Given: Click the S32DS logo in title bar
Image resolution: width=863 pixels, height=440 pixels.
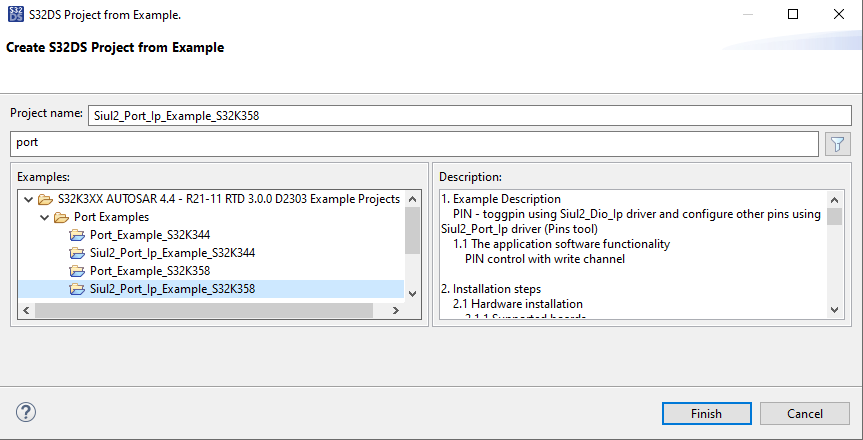Looking at the screenshot, I should coord(15,16).
